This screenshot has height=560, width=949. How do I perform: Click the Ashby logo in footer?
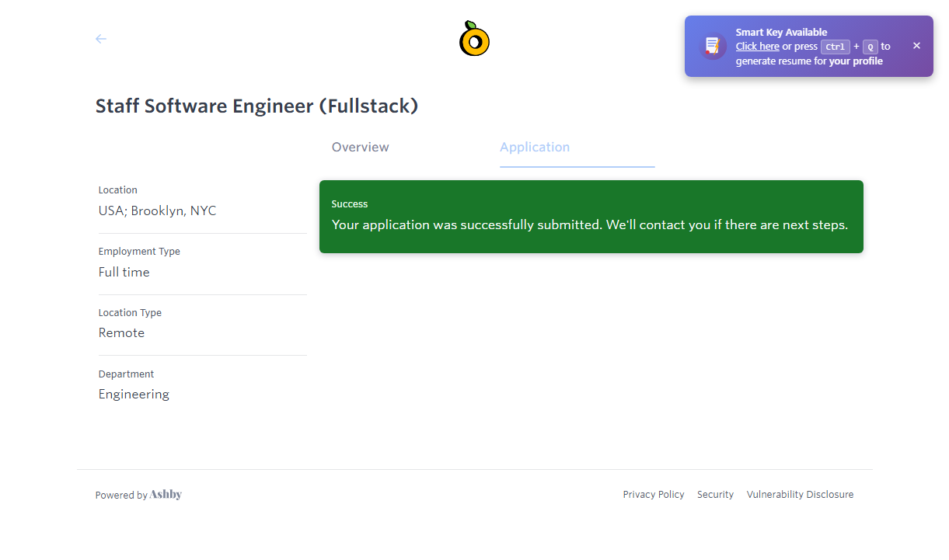166,495
